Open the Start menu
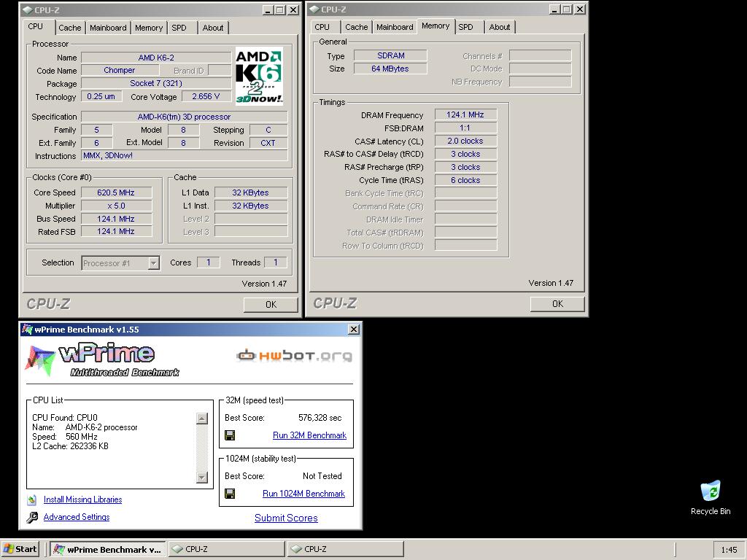This screenshot has height=560, width=747. tap(20, 549)
